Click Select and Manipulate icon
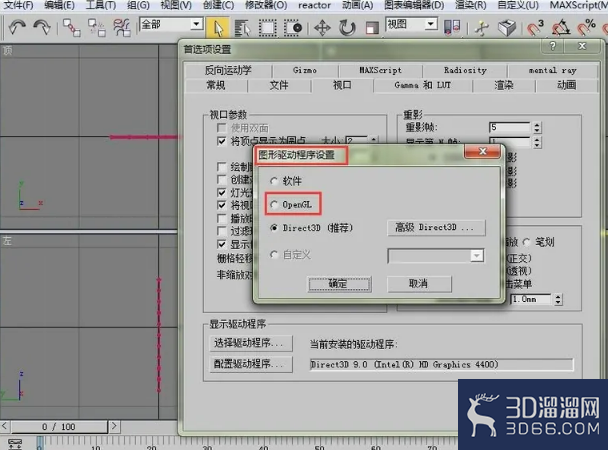Screen dimensions: 608x450 (x=482, y=28)
